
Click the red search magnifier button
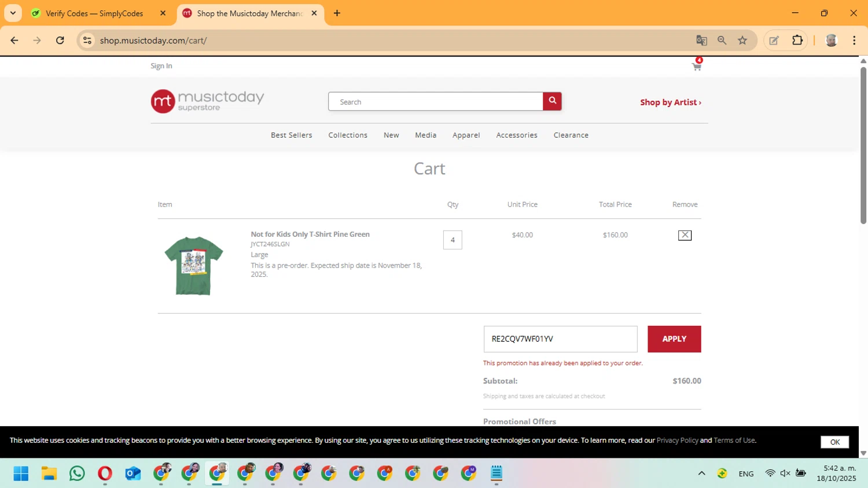552,101
